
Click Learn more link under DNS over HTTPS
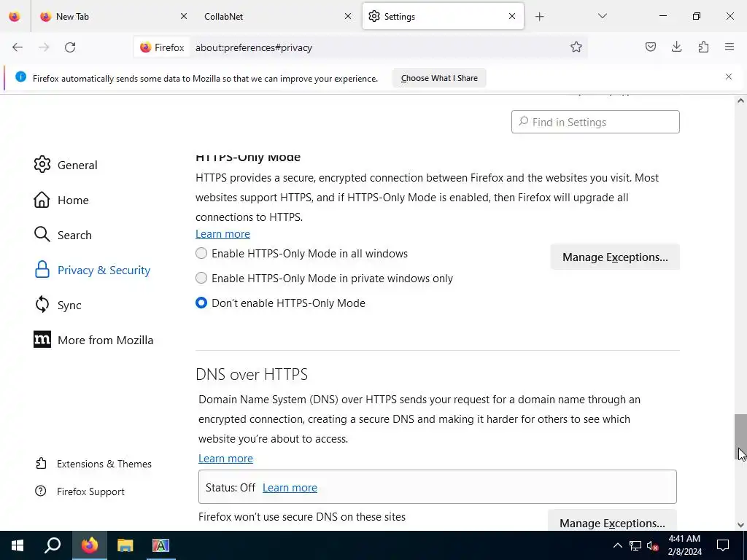tap(225, 459)
